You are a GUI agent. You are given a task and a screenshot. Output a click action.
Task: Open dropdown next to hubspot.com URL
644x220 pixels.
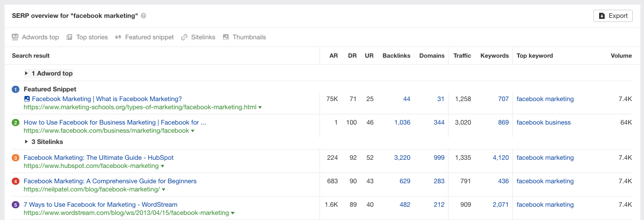[162, 166]
